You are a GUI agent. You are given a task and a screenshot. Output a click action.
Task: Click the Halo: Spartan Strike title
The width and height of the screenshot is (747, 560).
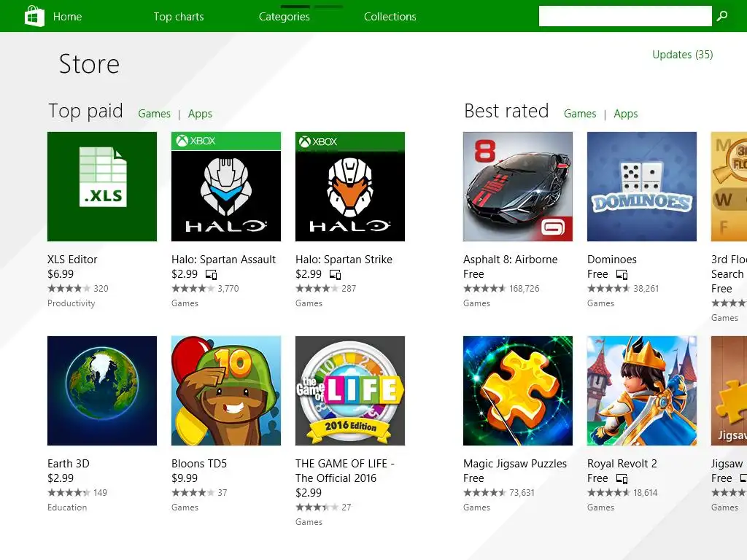coord(344,260)
